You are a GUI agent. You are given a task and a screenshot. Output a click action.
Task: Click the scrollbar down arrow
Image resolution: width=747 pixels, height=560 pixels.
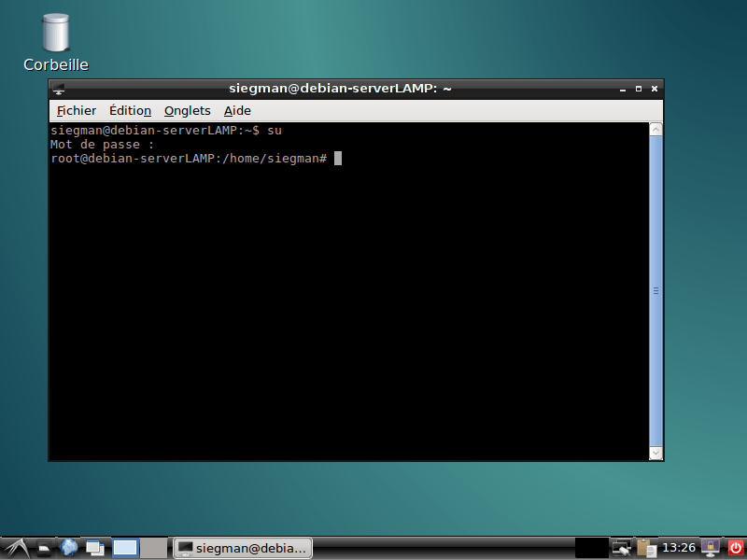tap(655, 454)
